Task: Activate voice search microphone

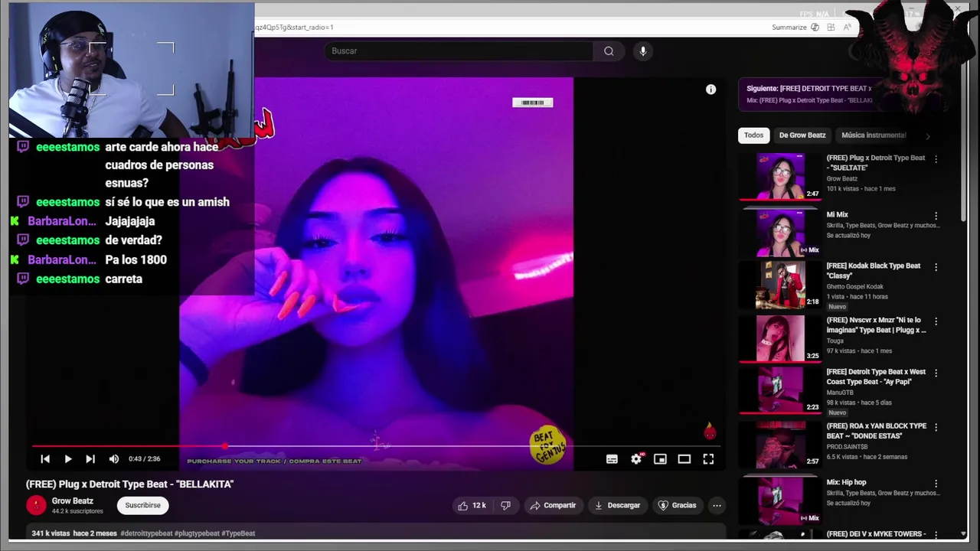Action: (x=642, y=51)
